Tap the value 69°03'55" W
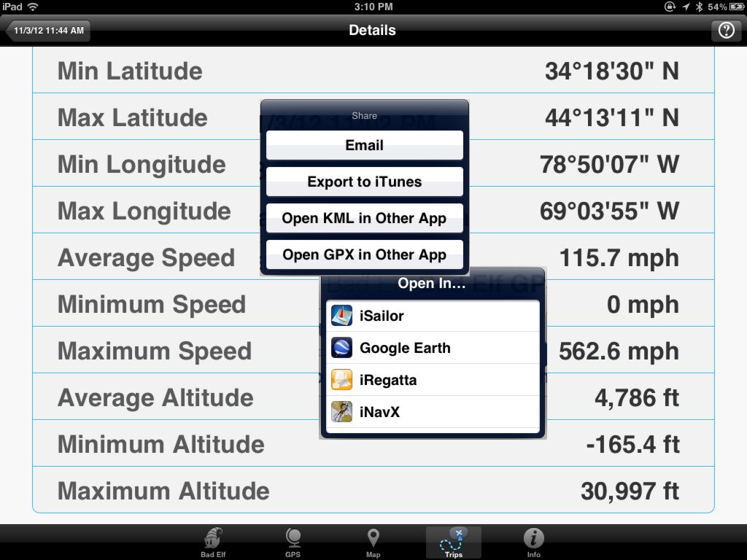The height and width of the screenshot is (560, 747). click(610, 211)
